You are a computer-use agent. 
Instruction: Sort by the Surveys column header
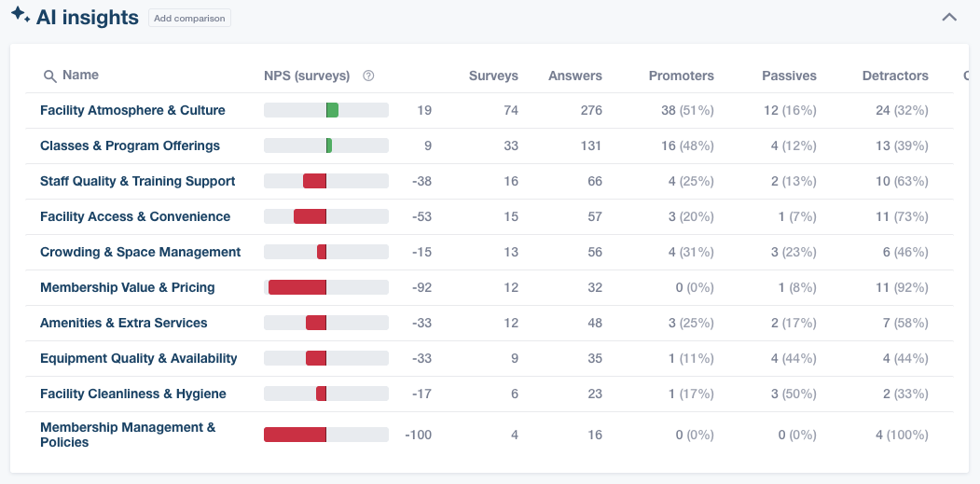(x=493, y=76)
